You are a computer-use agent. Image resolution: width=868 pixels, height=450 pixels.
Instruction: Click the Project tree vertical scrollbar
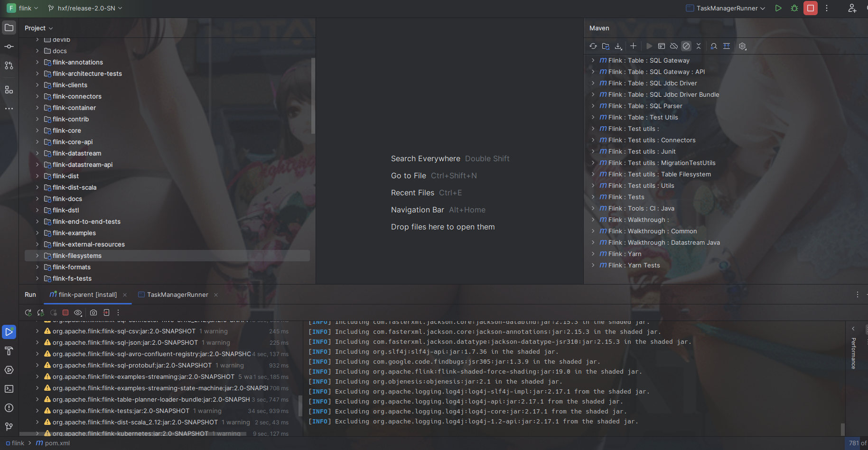313,95
